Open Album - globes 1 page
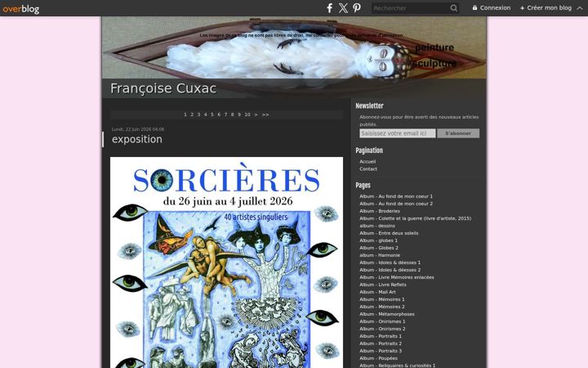The image size is (588, 368). [378, 240]
